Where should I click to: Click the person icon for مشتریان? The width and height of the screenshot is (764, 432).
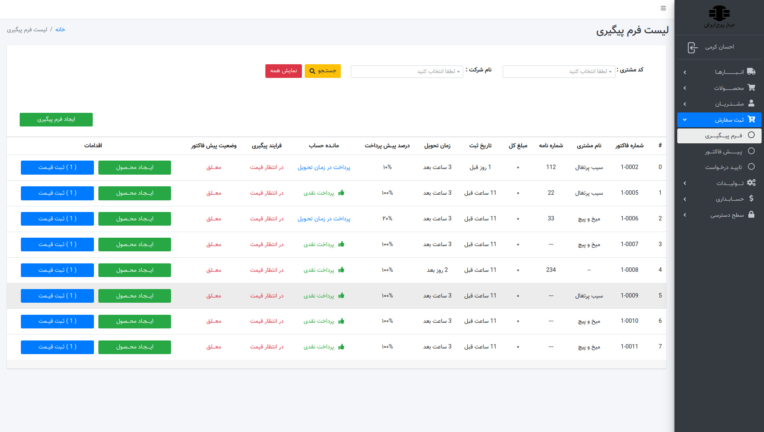[751, 104]
